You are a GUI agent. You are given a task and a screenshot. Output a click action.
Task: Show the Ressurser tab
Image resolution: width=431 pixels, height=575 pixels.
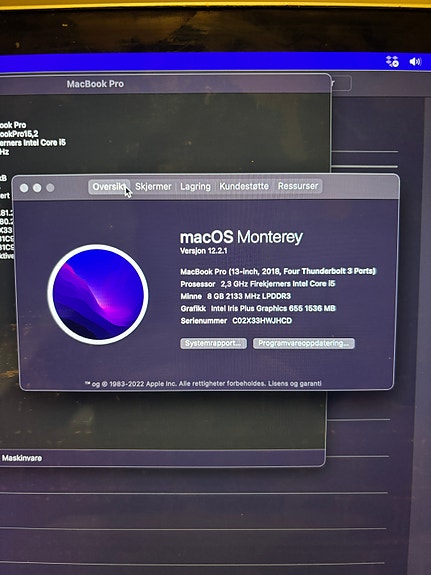point(298,186)
